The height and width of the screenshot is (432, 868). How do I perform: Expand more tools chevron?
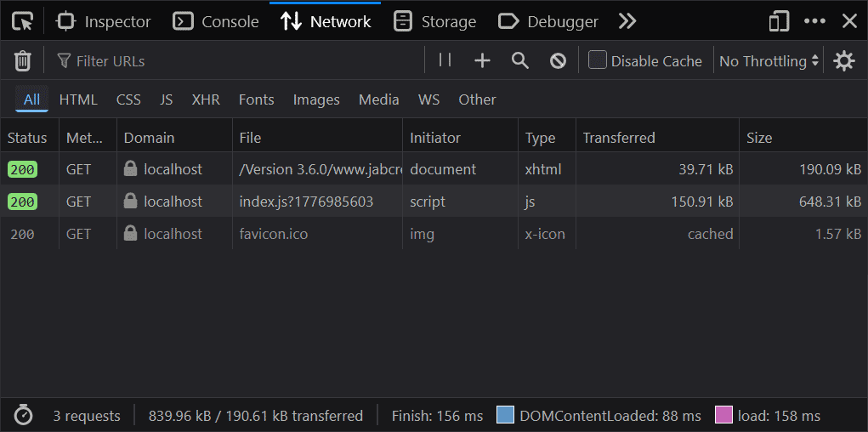pos(627,21)
